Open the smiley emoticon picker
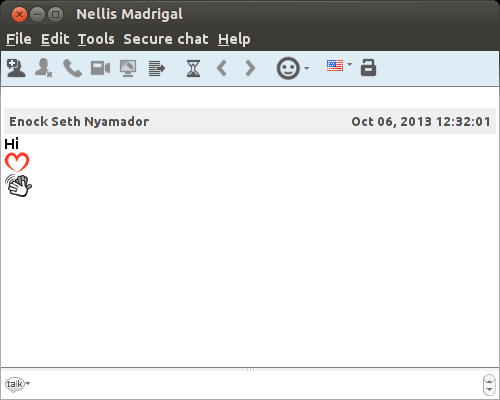The width and height of the screenshot is (500, 400). (x=293, y=68)
